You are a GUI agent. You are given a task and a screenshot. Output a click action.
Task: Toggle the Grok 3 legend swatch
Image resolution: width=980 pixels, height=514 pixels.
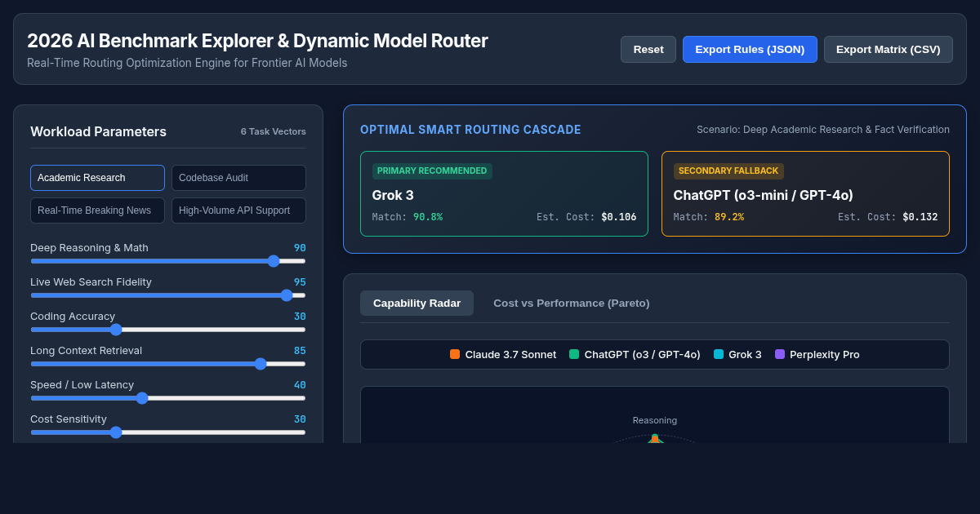pyautogui.click(x=719, y=354)
